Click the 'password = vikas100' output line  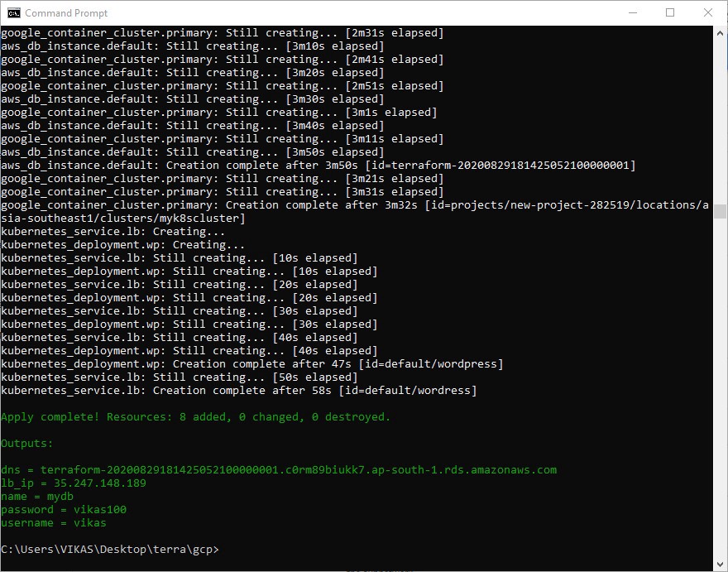coord(64,510)
